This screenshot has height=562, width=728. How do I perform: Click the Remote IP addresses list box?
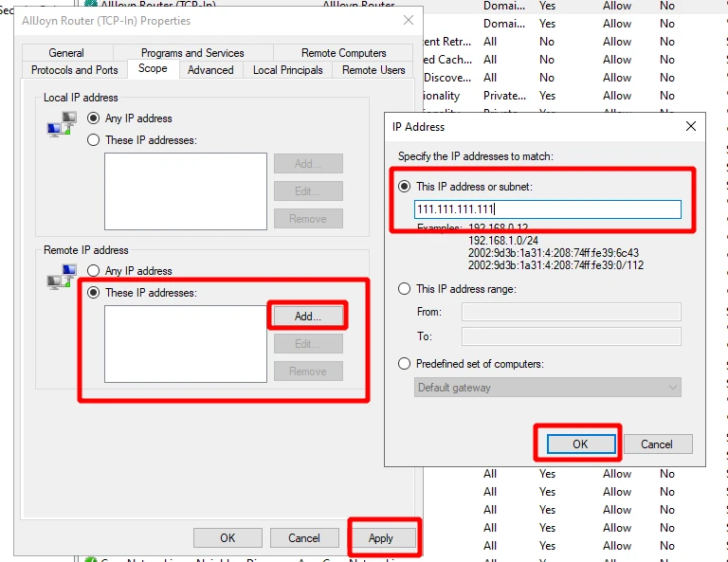185,343
